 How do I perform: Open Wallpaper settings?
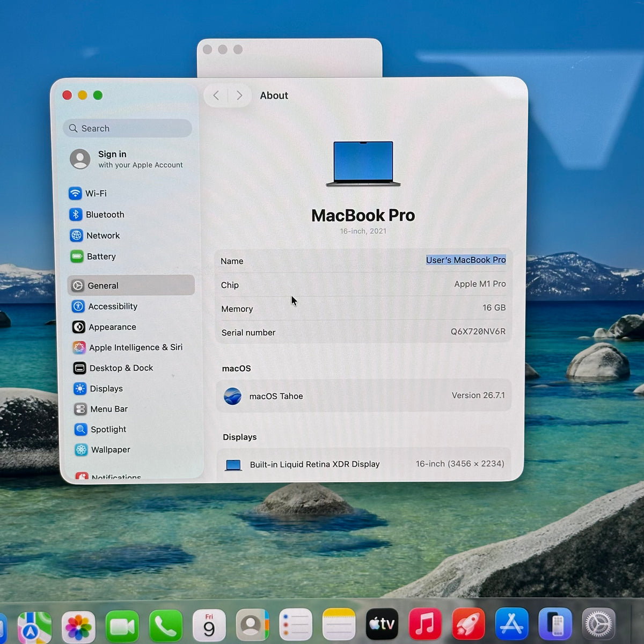tap(103, 450)
